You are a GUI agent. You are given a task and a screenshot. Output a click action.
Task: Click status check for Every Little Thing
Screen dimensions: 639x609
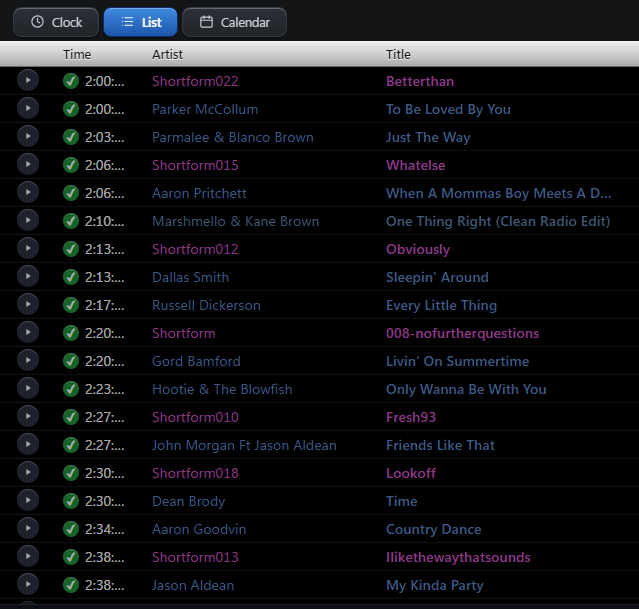[71, 305]
